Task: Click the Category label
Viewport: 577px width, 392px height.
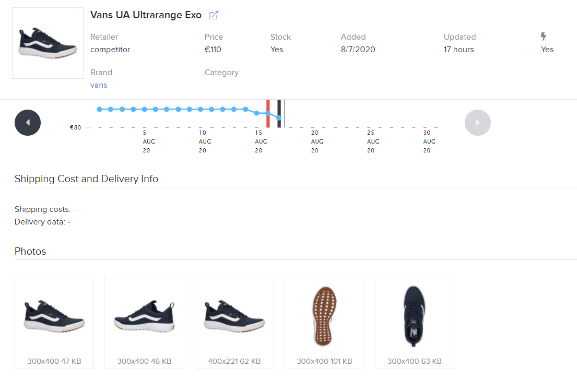Action: (x=221, y=73)
